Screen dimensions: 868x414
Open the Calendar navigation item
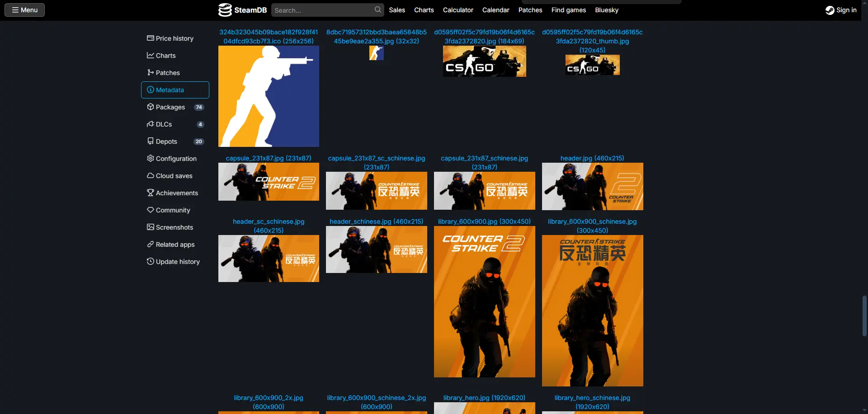point(495,10)
